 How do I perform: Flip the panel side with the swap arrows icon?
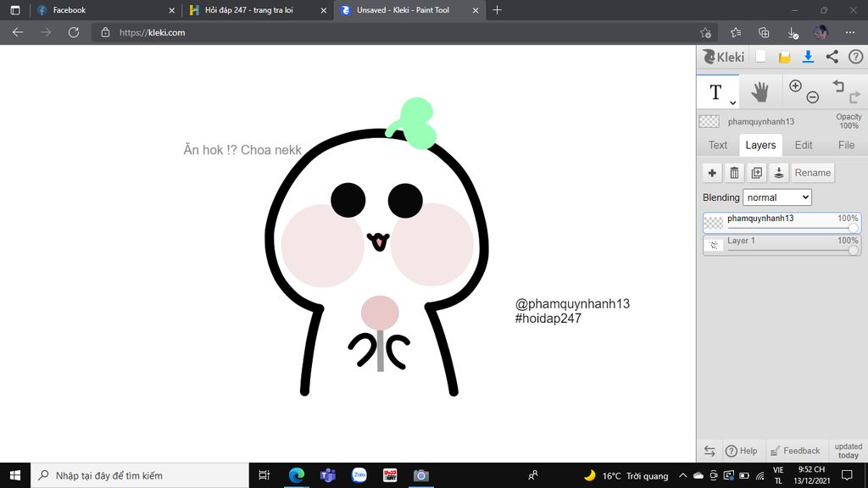[x=709, y=451]
